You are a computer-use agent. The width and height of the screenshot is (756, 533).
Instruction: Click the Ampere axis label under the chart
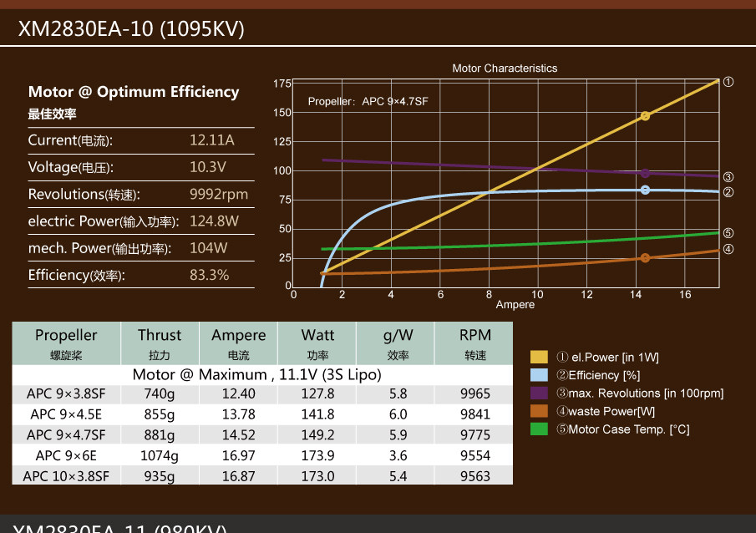point(515,304)
